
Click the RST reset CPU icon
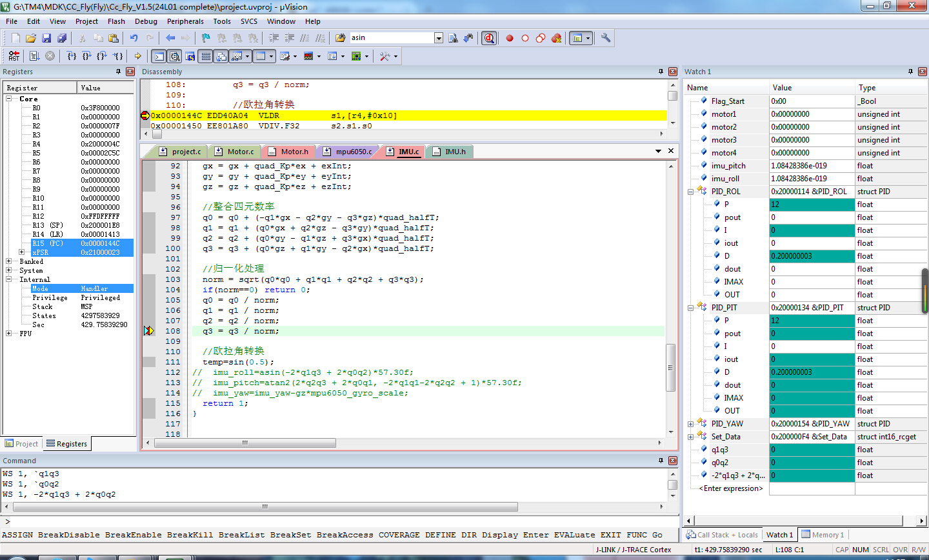[14, 56]
